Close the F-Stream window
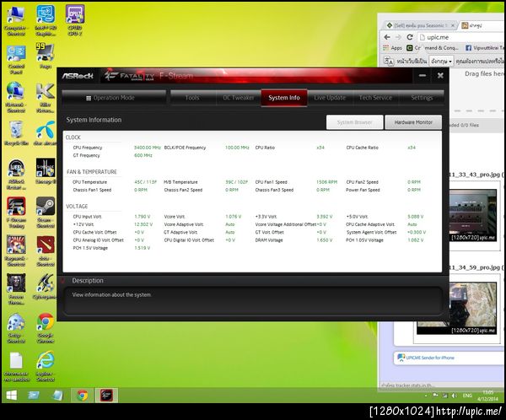The width and height of the screenshot is (506, 420). point(440,76)
